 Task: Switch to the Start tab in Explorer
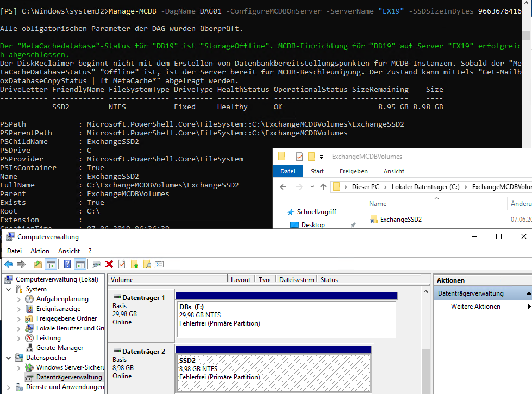(x=317, y=171)
